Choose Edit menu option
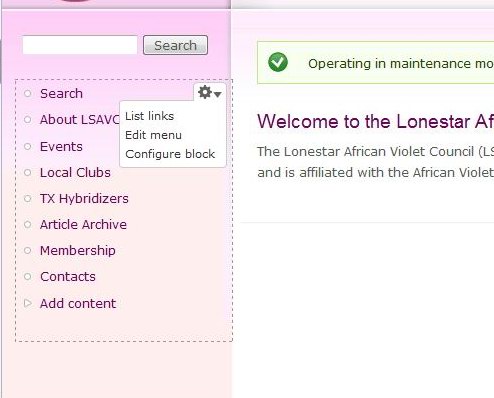 pyautogui.click(x=153, y=135)
